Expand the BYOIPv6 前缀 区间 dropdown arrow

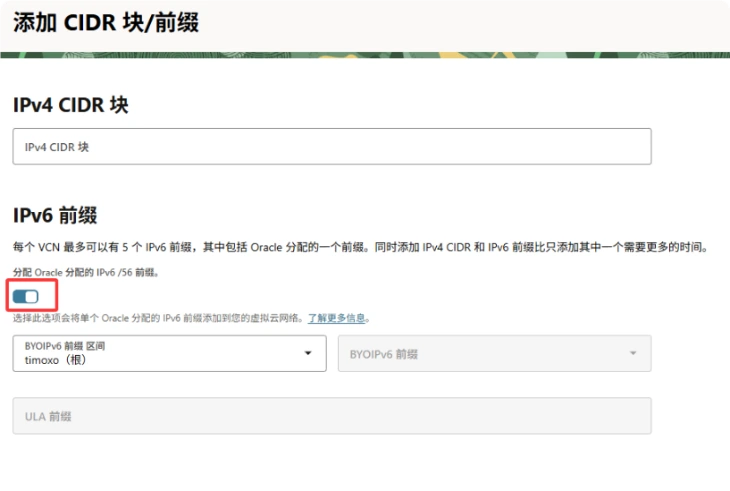307,353
